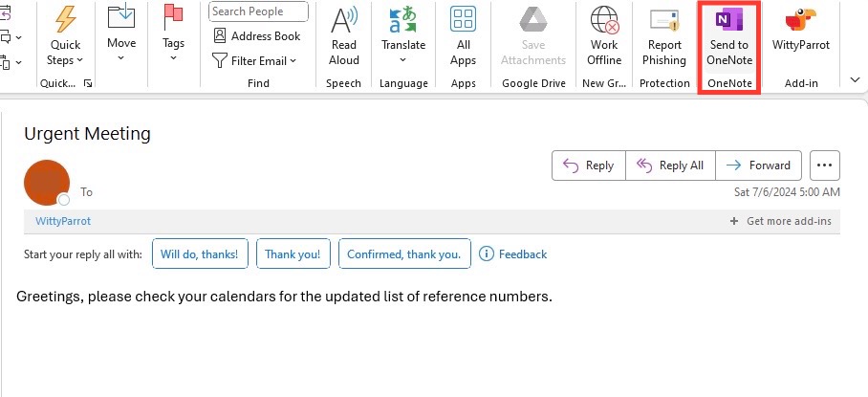Reply to the Urgent Meeting email

coord(589,165)
